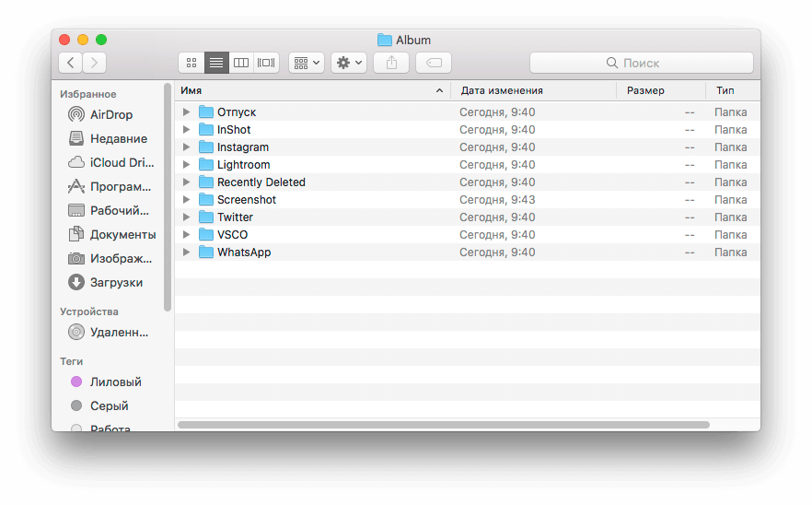This screenshot has height=505, width=812.
Task: Click the Устройства sidebar heading
Action: click(89, 311)
